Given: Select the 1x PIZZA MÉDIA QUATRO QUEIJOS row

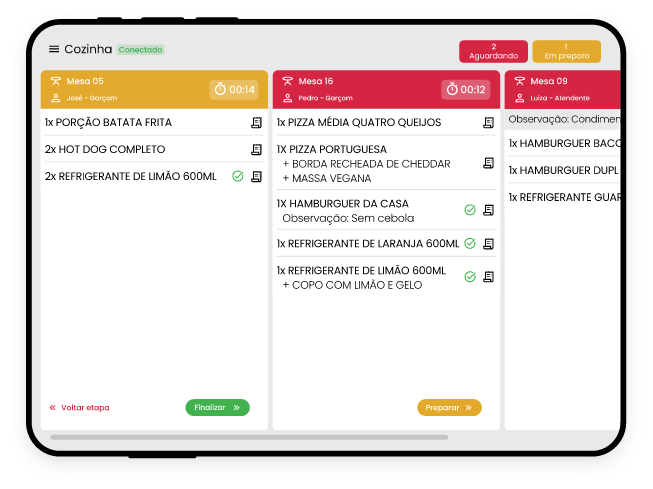Looking at the screenshot, I should (x=386, y=122).
